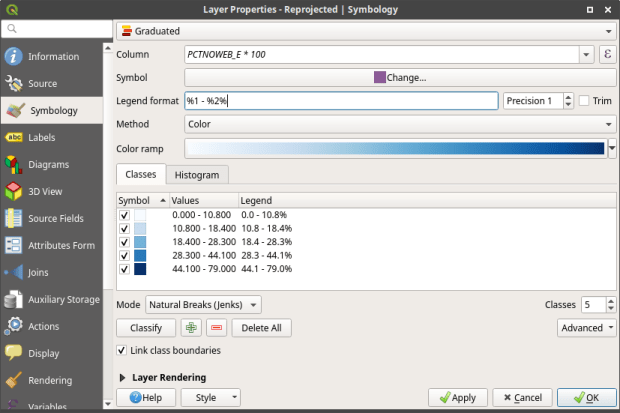Viewport: 620px width, 413px height.
Task: Uncheck the 10.8 - 18.4% class
Action: (x=124, y=228)
